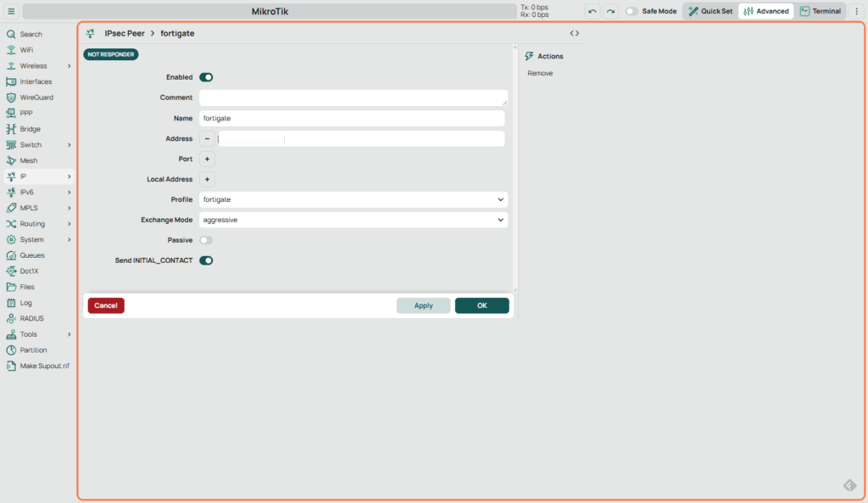
Task: Click the PPP sidebar icon
Action: [11, 113]
